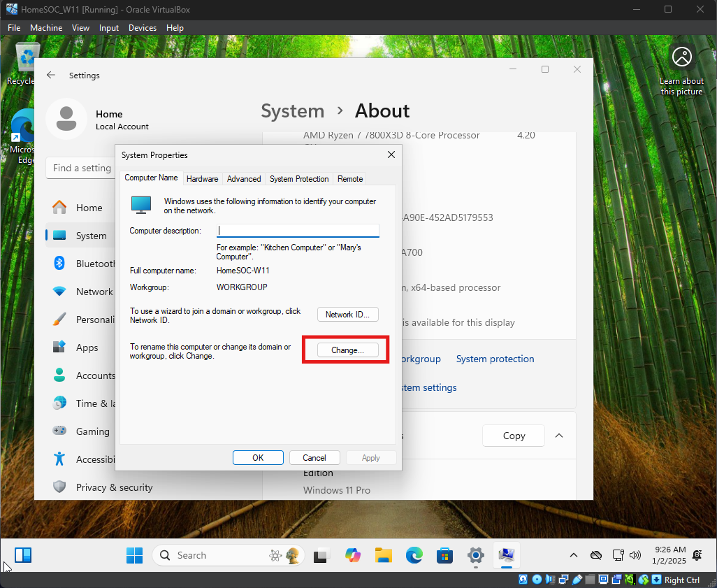
Task: Click the Computer description text field
Action: tap(298, 231)
